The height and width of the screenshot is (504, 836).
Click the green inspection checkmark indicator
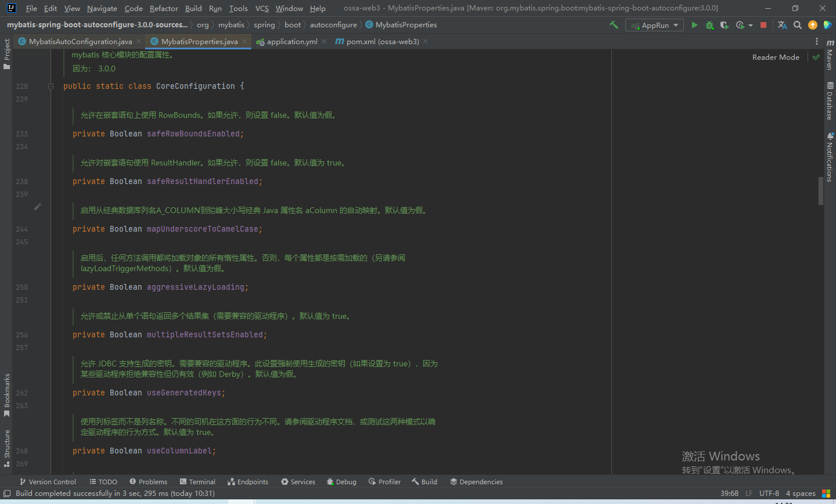click(816, 57)
